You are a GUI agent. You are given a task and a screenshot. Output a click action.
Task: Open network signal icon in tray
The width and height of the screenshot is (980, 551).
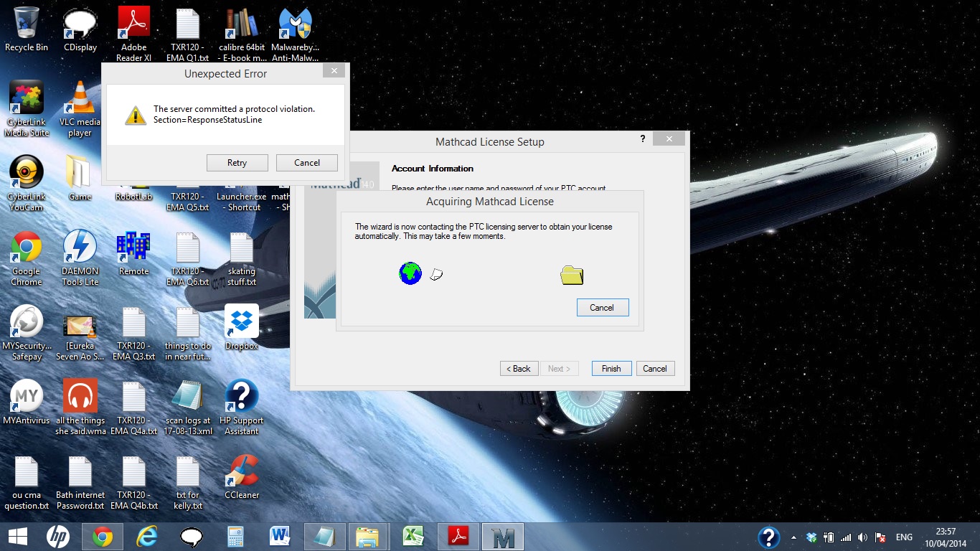(846, 537)
